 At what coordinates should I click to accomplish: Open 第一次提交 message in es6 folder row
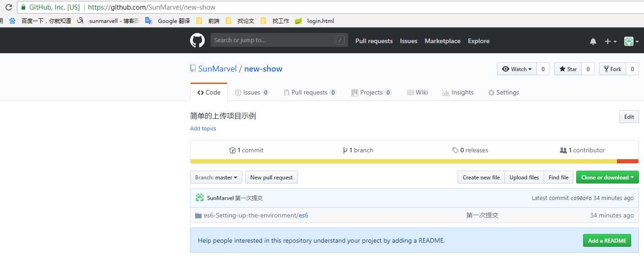pyautogui.click(x=482, y=215)
